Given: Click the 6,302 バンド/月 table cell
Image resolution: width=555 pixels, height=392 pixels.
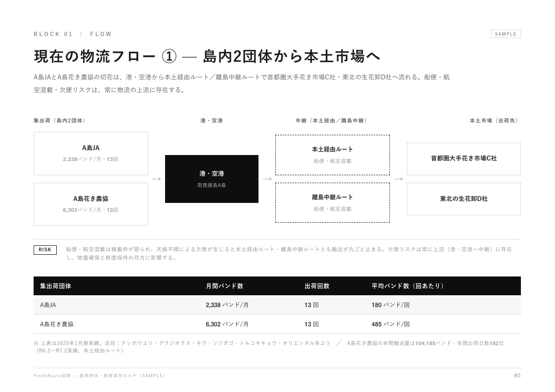Looking at the screenshot, I should tap(227, 324).
